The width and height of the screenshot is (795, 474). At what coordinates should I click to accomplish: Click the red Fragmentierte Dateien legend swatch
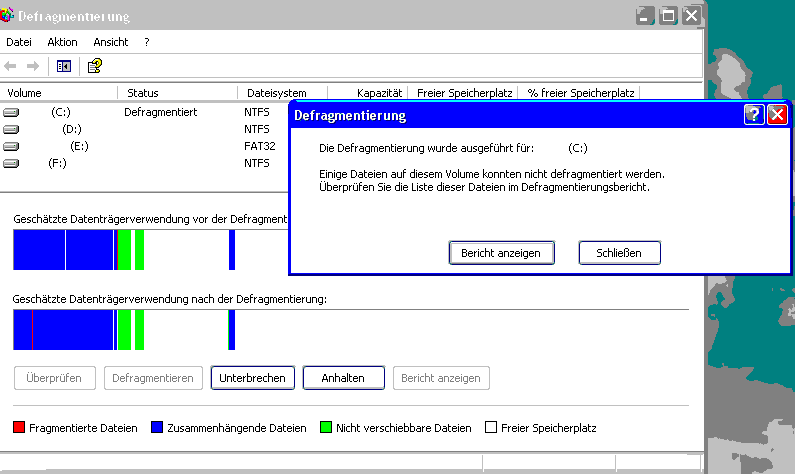point(19,428)
